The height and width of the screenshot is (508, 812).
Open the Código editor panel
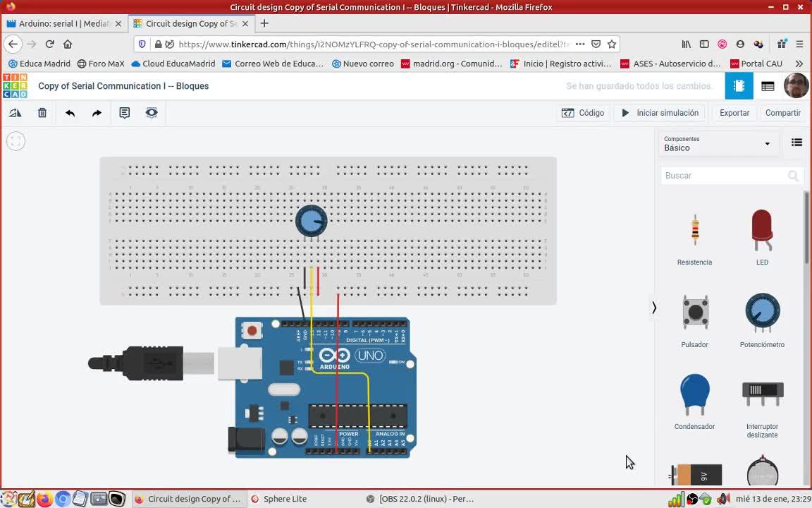point(583,113)
